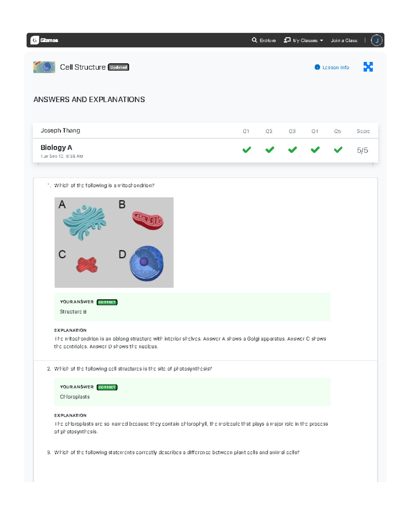Click the green checkmark under Q1
The height and width of the screenshot is (532, 411).
pos(247,149)
